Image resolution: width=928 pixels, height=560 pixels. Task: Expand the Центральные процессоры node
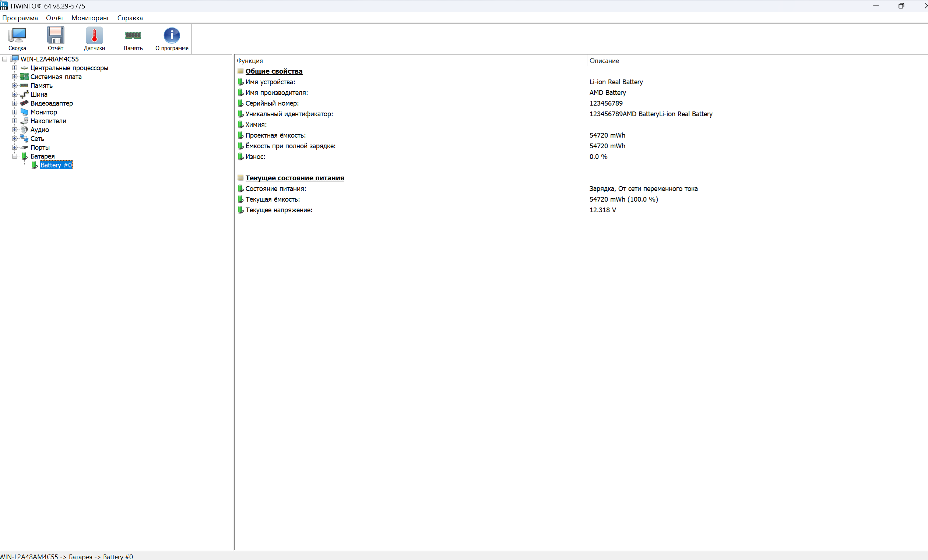tap(14, 68)
